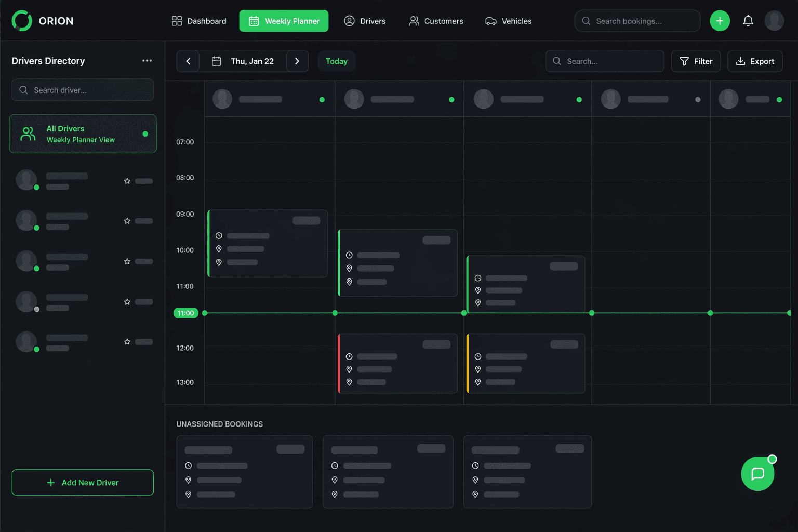Open the Customers tab

[x=436, y=21]
